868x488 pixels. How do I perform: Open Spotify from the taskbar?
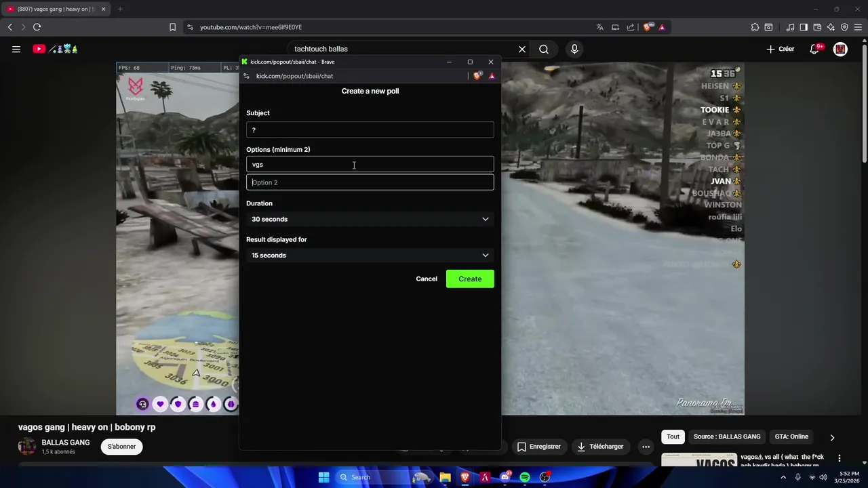pyautogui.click(x=525, y=477)
